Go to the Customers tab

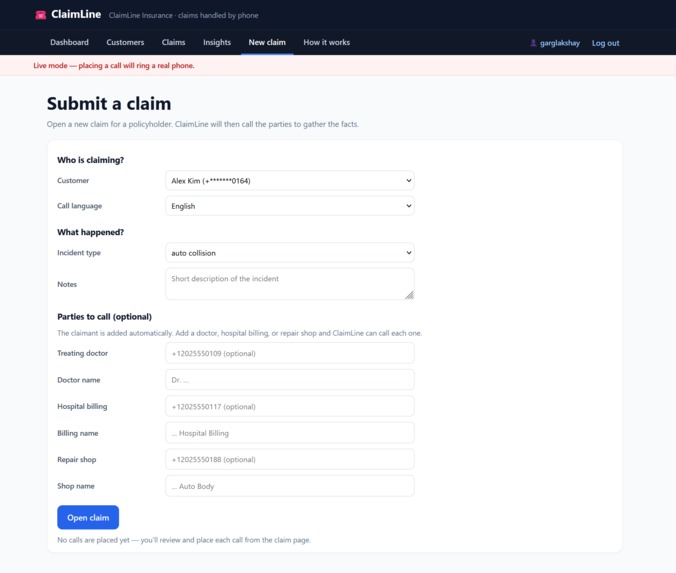click(125, 42)
